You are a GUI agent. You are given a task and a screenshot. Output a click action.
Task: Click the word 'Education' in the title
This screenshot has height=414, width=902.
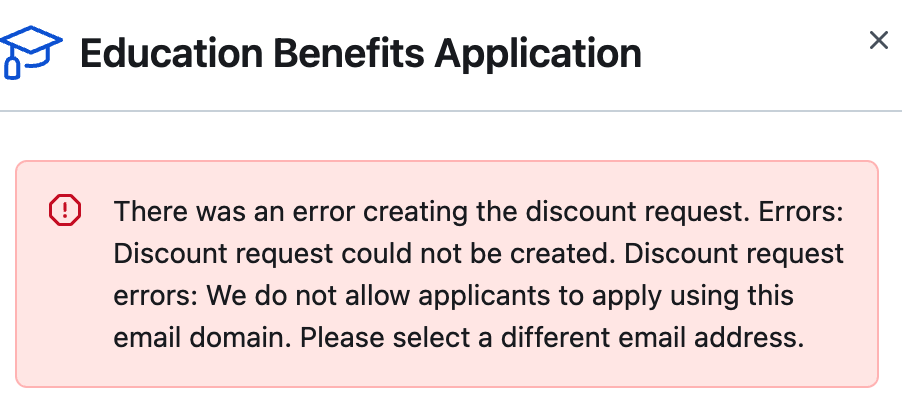171,53
